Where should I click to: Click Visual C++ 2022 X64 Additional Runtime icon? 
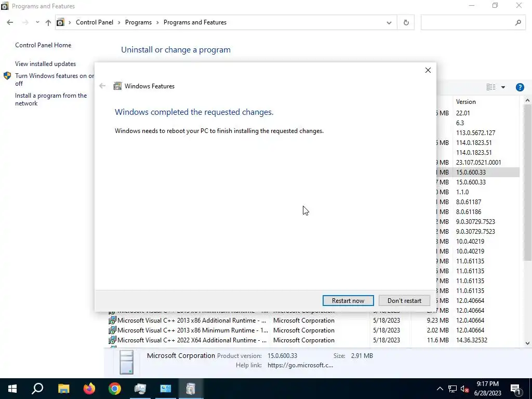point(112,340)
